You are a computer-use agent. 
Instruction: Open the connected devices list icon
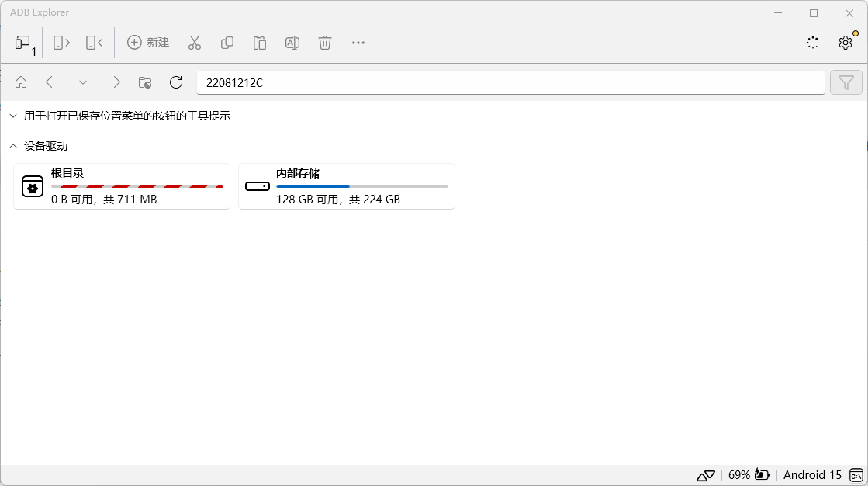click(x=25, y=43)
